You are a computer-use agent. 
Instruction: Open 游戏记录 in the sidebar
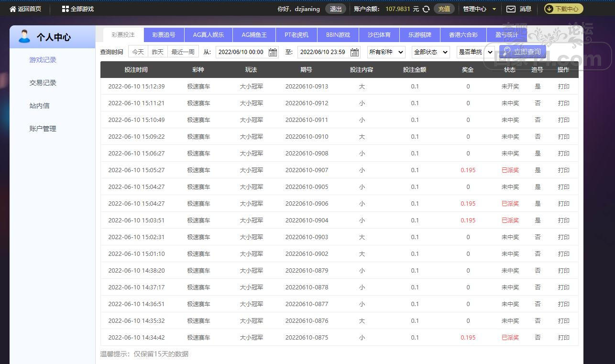click(x=43, y=60)
